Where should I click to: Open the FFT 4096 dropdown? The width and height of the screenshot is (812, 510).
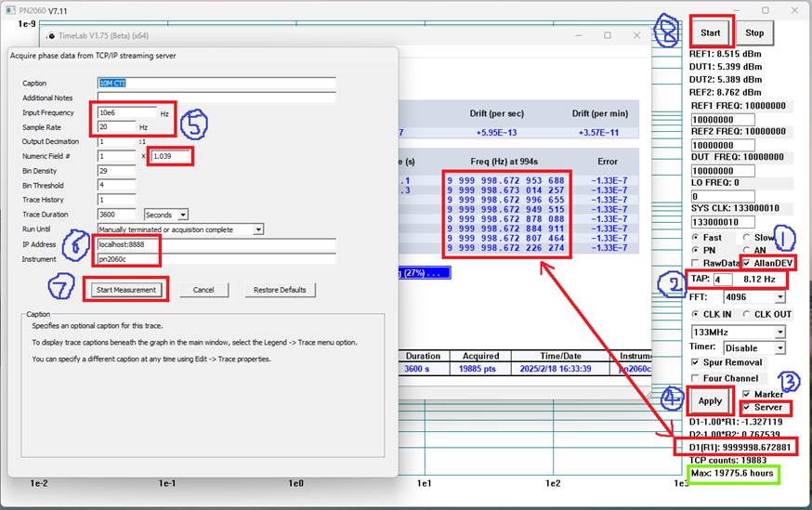tap(779, 297)
